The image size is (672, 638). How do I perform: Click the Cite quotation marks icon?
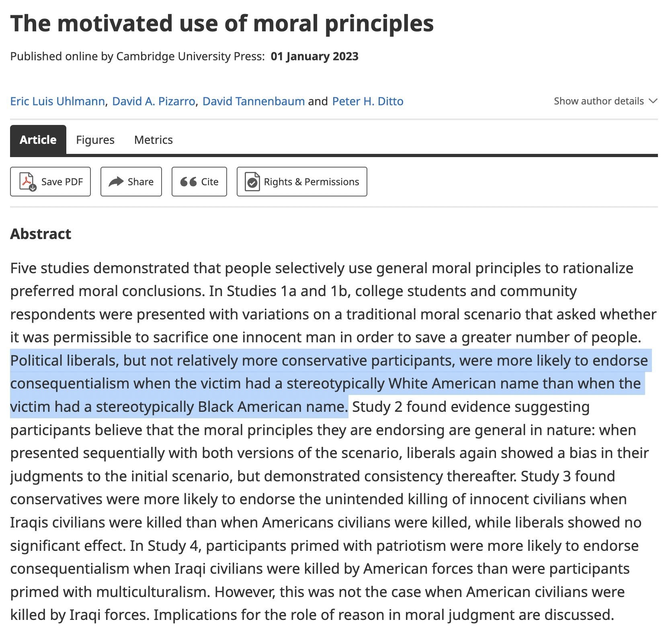click(x=188, y=182)
